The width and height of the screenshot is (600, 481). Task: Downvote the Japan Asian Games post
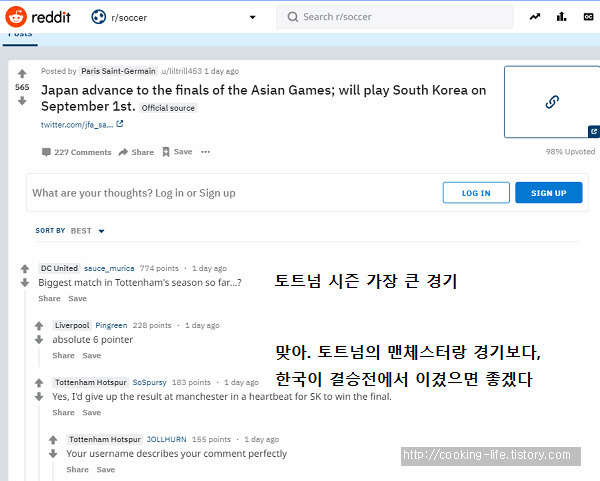(x=22, y=101)
